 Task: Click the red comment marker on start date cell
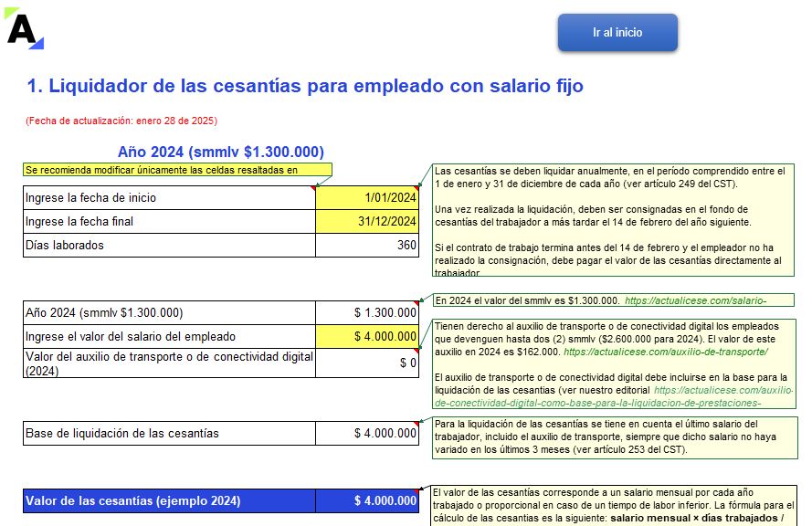point(416,189)
